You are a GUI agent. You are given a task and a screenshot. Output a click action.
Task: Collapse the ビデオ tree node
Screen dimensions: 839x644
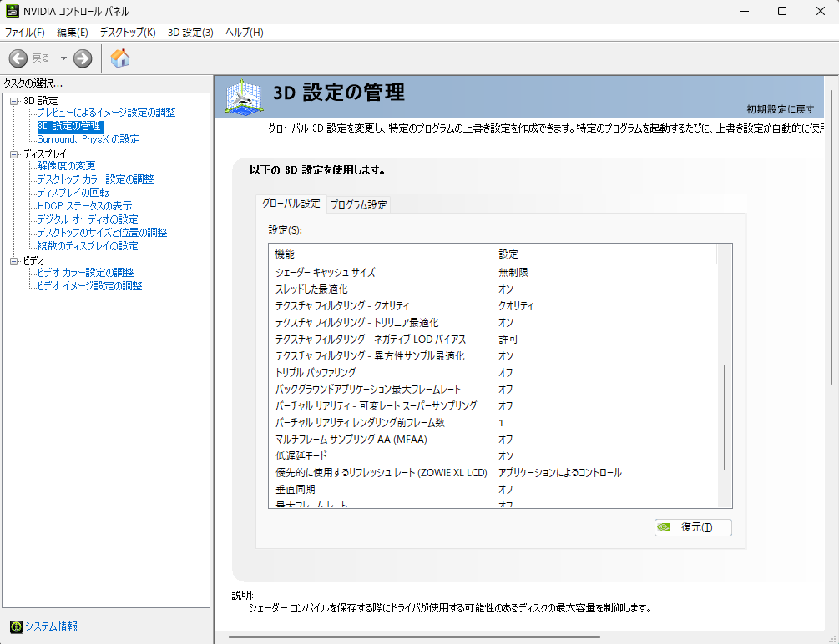(14, 261)
